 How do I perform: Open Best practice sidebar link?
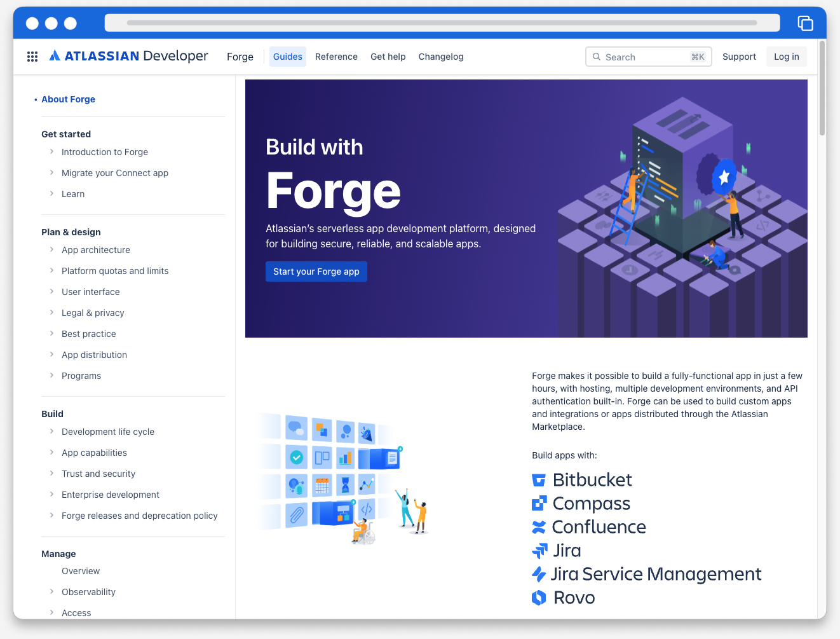89,334
